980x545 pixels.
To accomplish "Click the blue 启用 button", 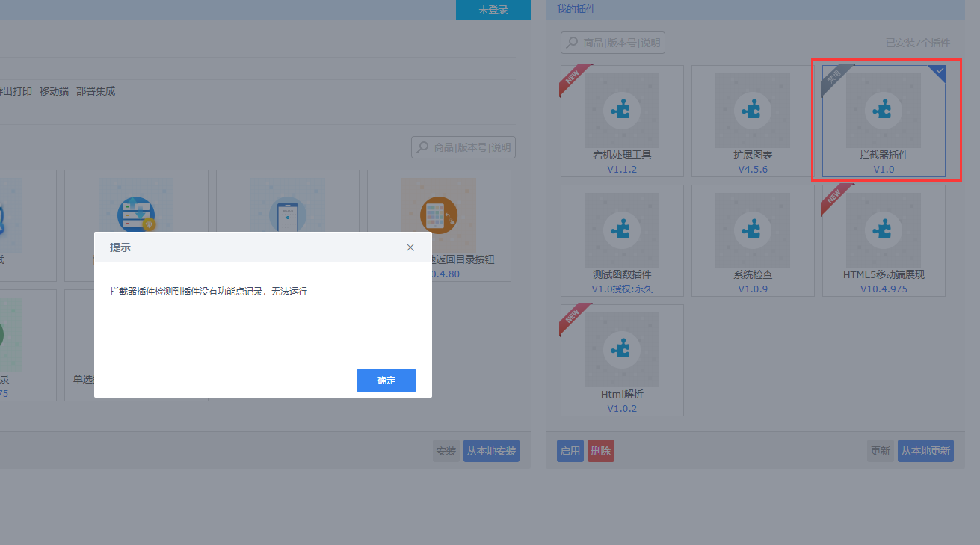I will [570, 451].
